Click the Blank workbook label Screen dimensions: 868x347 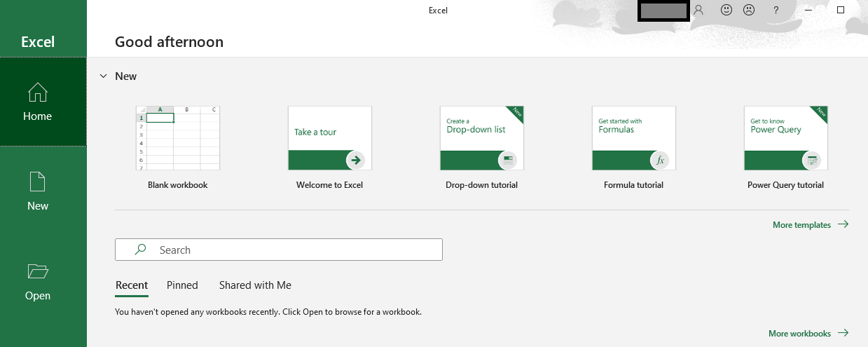178,185
